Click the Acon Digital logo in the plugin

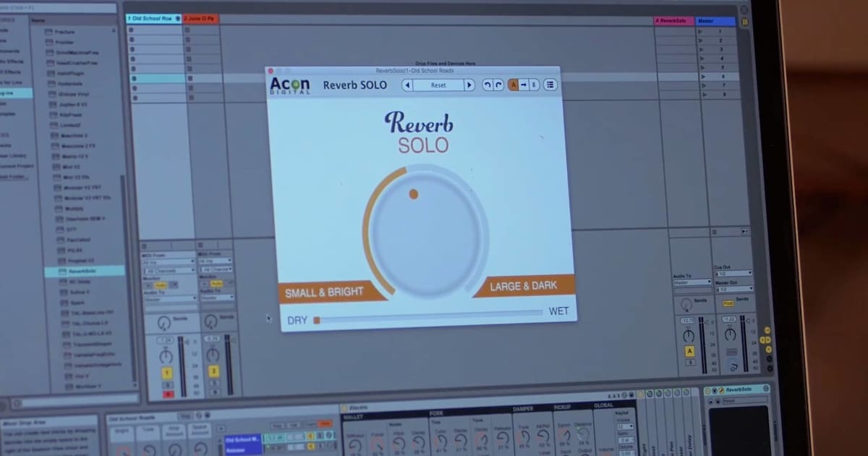coord(289,85)
